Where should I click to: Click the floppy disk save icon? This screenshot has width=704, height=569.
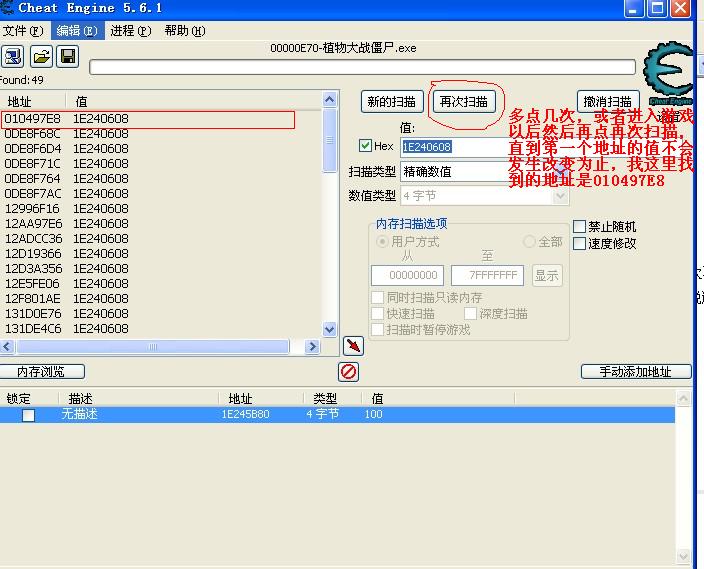tap(68, 57)
